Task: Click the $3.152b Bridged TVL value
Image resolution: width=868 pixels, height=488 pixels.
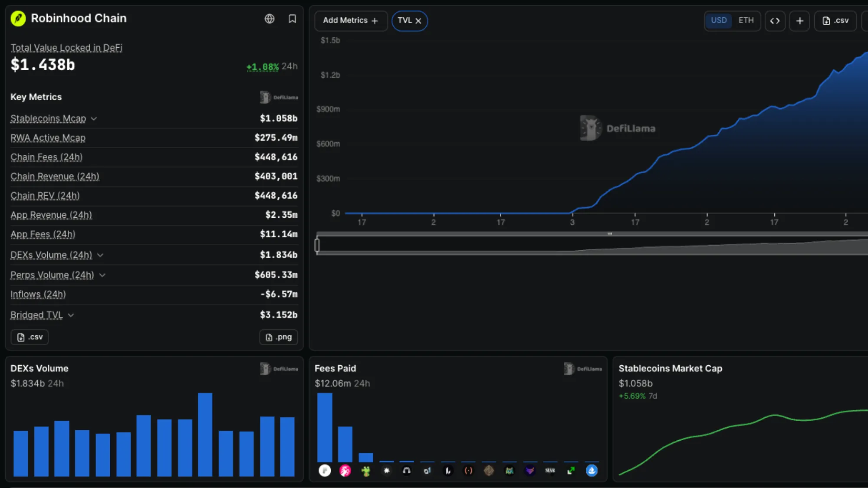Action: (x=279, y=315)
